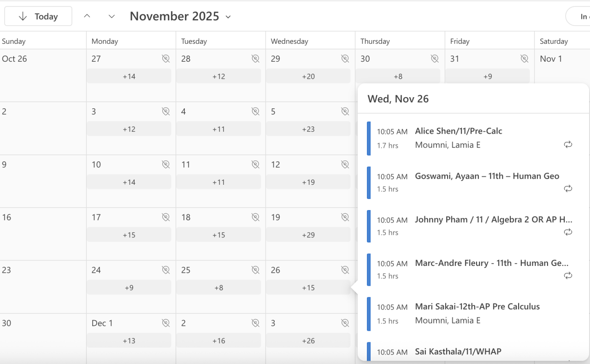The height and width of the screenshot is (364, 590).
Task: Click recurrence icon on Marc-Andre Fleury event
Action: pyautogui.click(x=568, y=276)
